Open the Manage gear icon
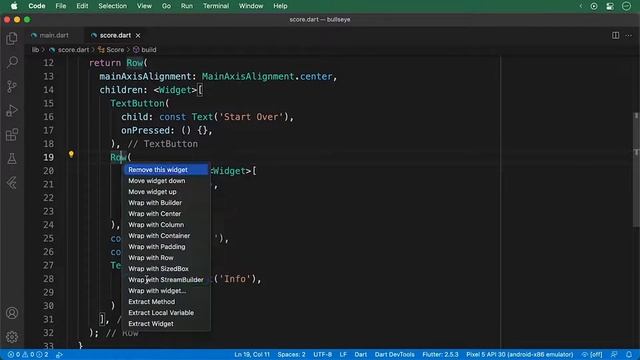640x360 pixels. tap(12, 337)
